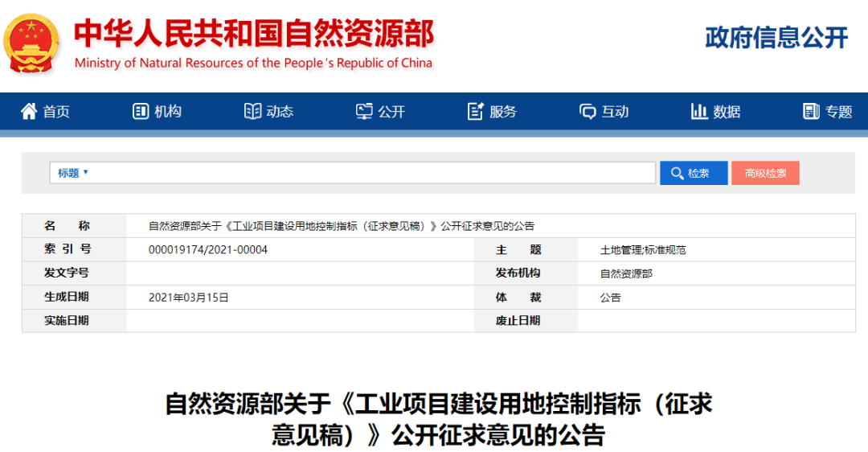Expand the 标题 search type dropdown
Viewport: 868px width, 452px height.
(x=73, y=173)
